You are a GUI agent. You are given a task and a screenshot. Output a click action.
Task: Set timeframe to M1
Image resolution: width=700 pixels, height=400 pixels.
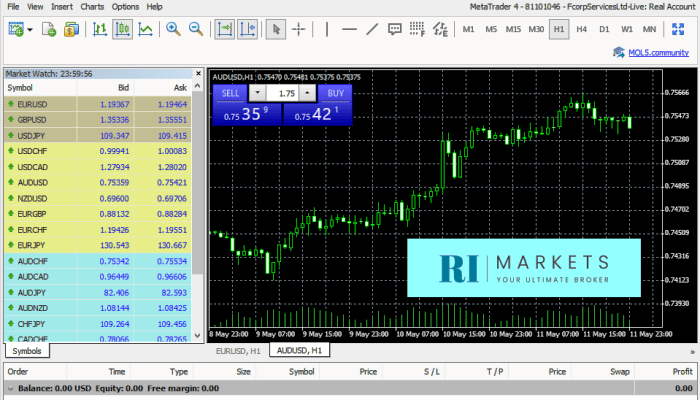[x=468, y=29]
